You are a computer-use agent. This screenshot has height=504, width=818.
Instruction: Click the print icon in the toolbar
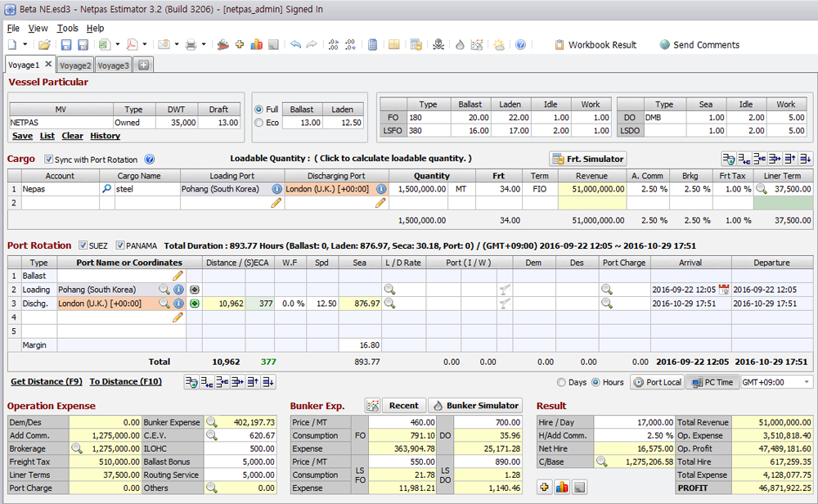click(191, 44)
